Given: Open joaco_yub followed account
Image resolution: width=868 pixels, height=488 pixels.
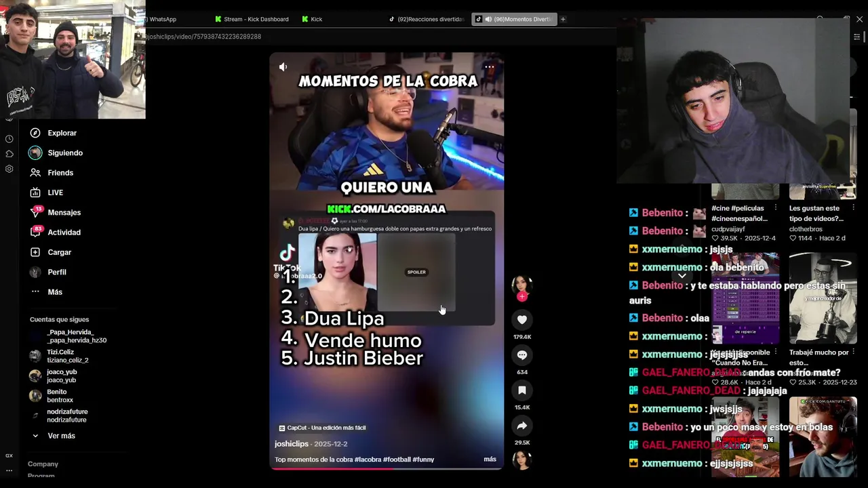Looking at the screenshot, I should point(54,375).
